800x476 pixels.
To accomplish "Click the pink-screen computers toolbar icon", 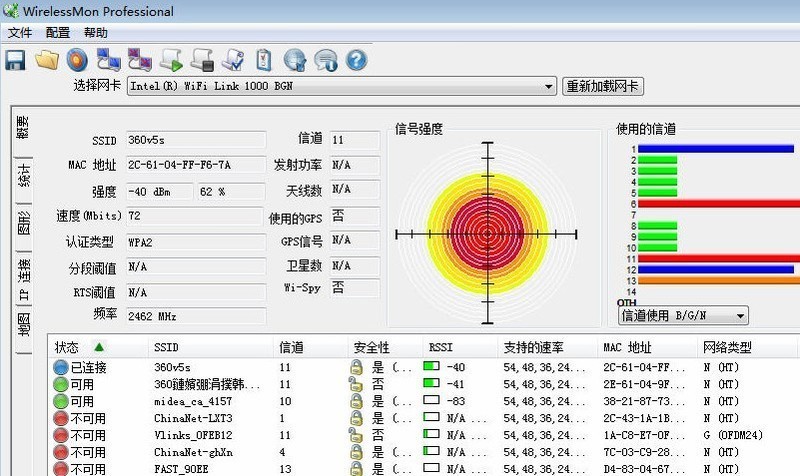I will (x=140, y=60).
